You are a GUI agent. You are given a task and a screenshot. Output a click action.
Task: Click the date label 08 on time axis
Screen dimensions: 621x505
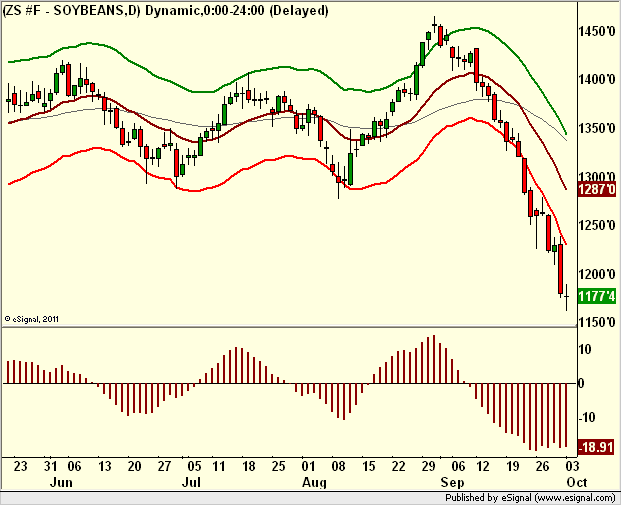(338, 466)
